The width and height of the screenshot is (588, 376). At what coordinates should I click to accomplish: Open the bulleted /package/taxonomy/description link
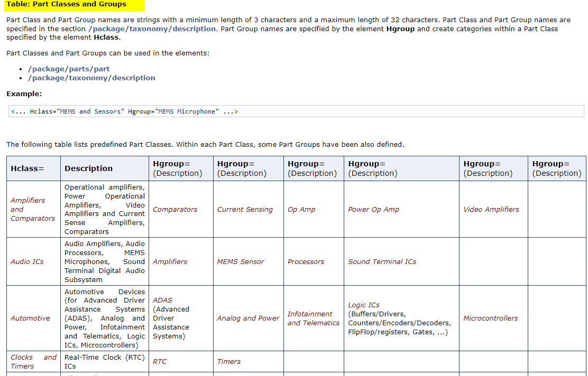[x=91, y=78]
